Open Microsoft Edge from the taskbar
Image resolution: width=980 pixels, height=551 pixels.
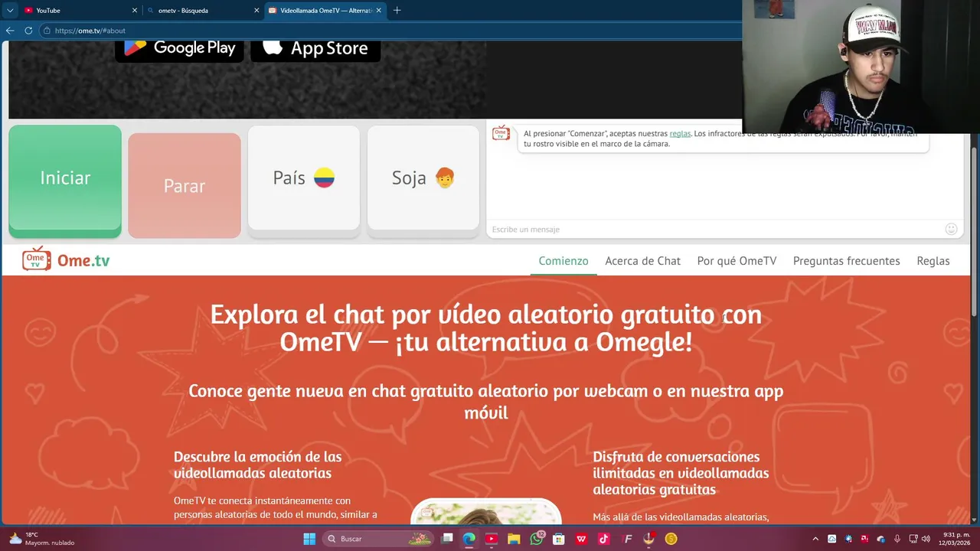(469, 539)
